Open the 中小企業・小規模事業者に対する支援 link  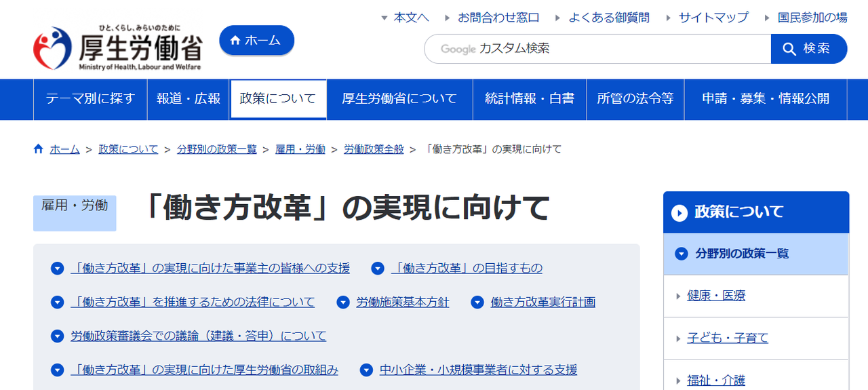tap(479, 370)
